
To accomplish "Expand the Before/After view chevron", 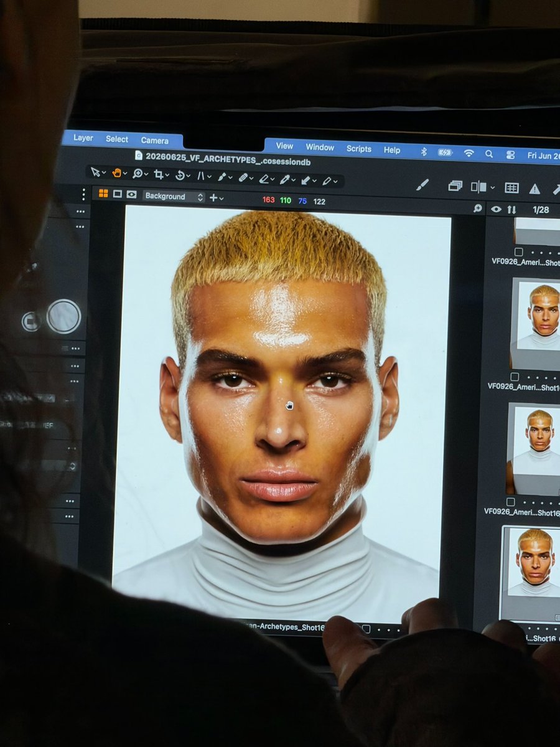I will [492, 187].
